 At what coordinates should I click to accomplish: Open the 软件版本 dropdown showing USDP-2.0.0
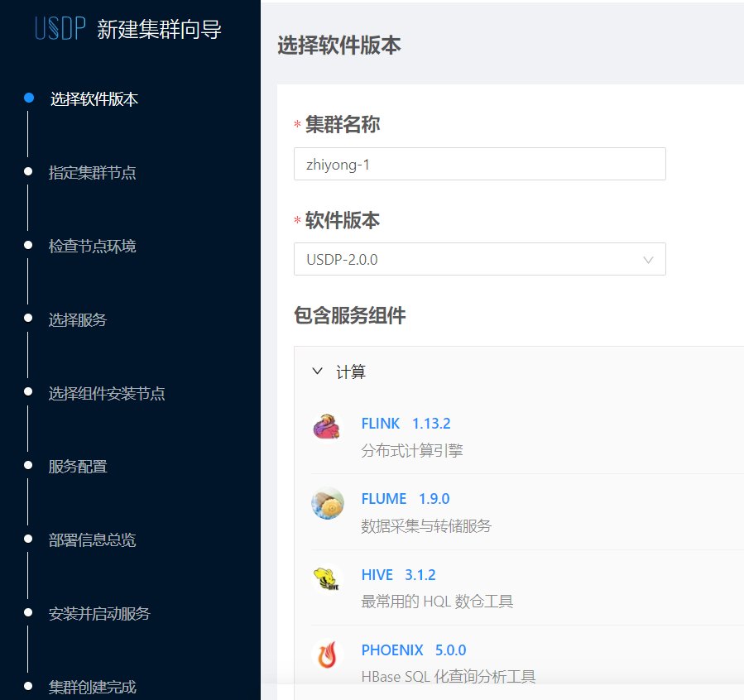tap(480, 259)
